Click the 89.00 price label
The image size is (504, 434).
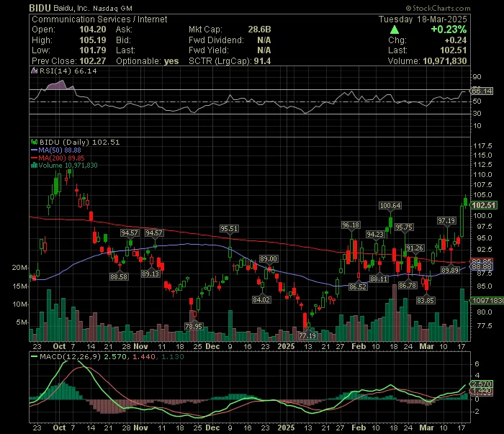click(269, 259)
